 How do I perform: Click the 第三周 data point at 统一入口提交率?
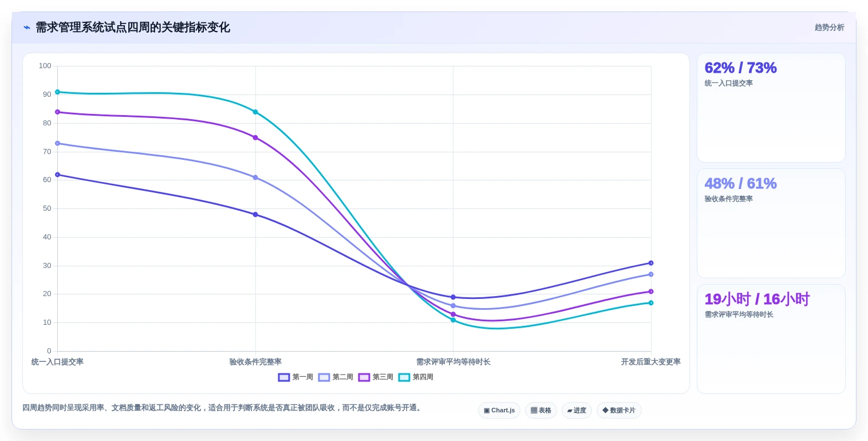tap(57, 112)
